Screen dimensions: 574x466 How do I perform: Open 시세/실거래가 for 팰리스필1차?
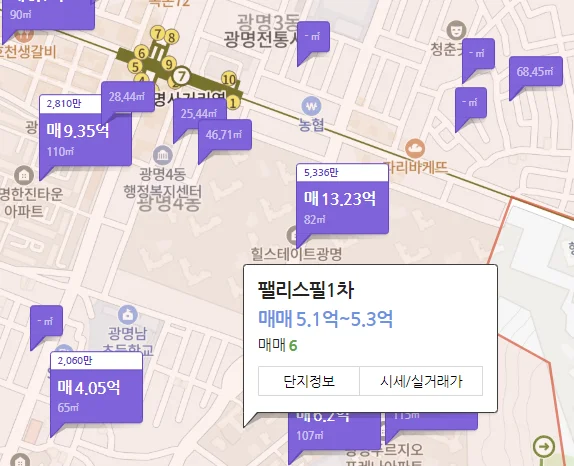pos(421,381)
